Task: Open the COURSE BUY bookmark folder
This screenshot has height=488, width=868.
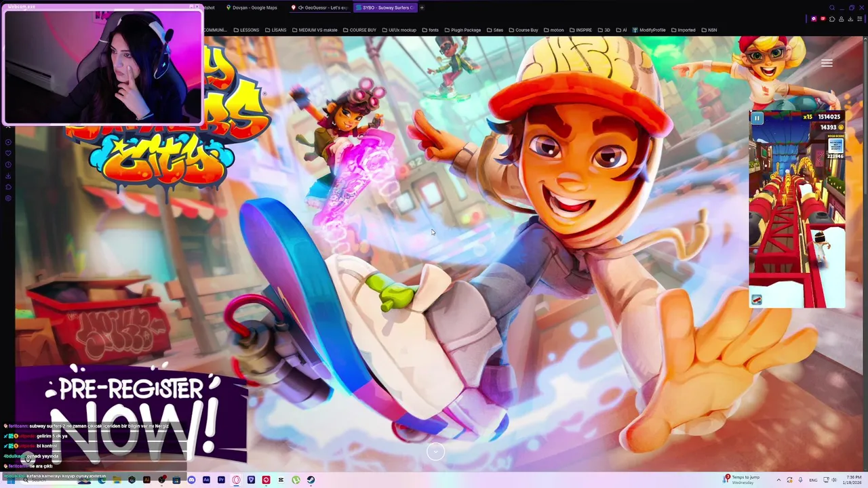Action: [x=359, y=30]
